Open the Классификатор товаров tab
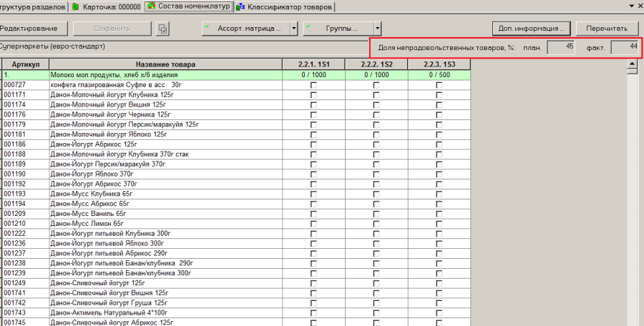 (x=284, y=6)
